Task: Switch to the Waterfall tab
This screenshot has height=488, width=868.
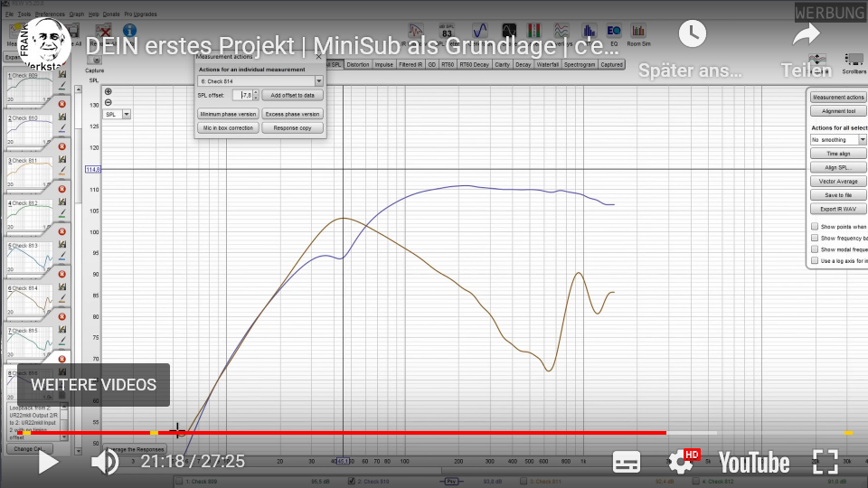Action: (548, 65)
